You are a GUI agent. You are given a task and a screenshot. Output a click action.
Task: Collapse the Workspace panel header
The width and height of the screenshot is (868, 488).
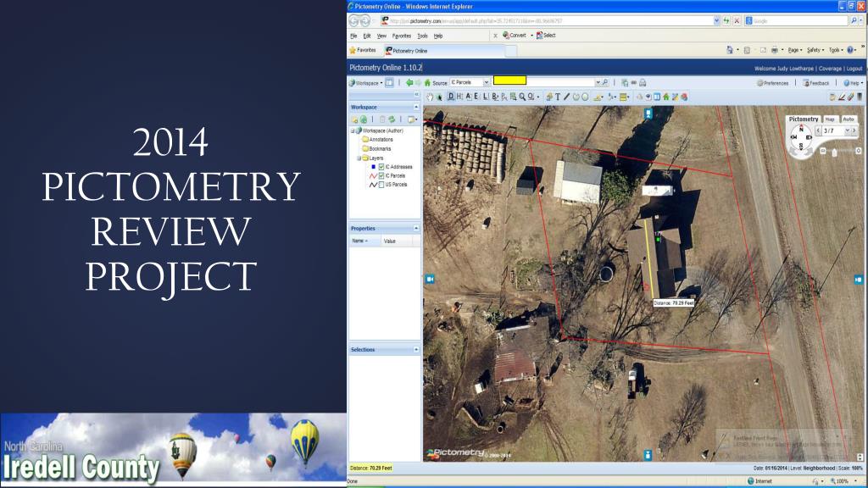[416, 107]
